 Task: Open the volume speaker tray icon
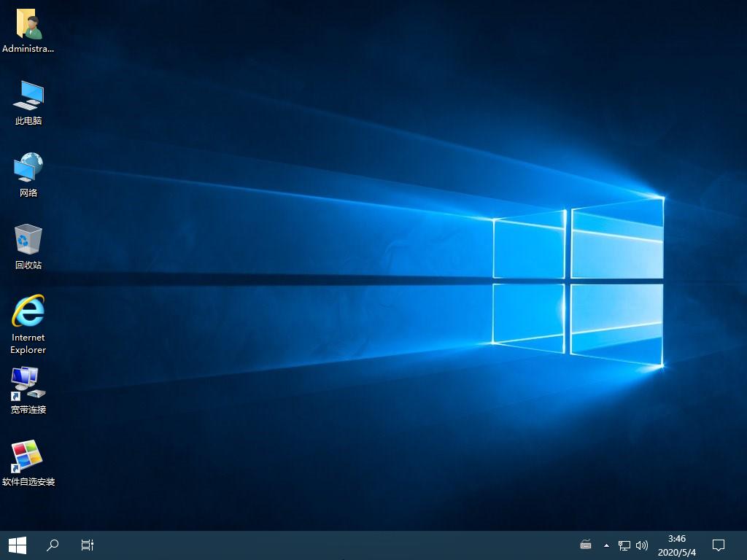tap(642, 545)
